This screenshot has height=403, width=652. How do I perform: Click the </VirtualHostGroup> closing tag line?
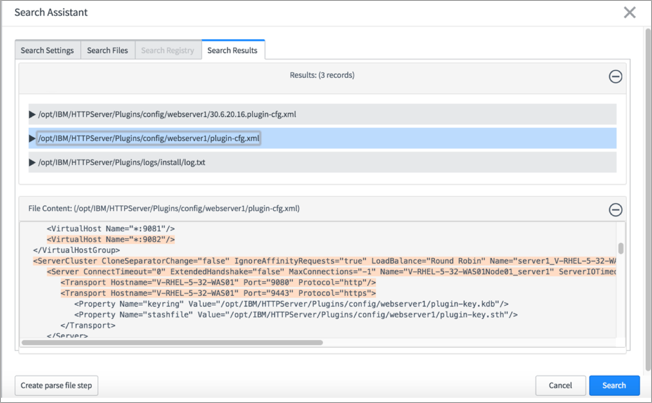pyautogui.click(x=77, y=250)
